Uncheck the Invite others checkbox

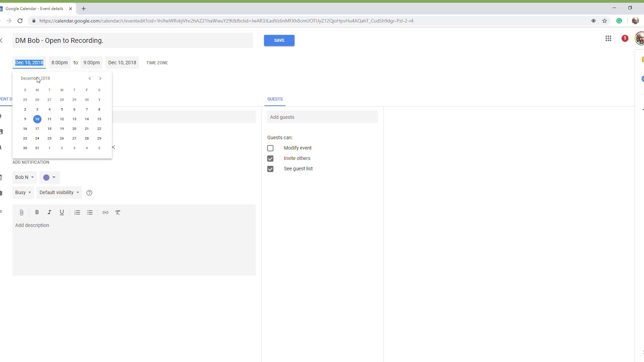pos(270,158)
